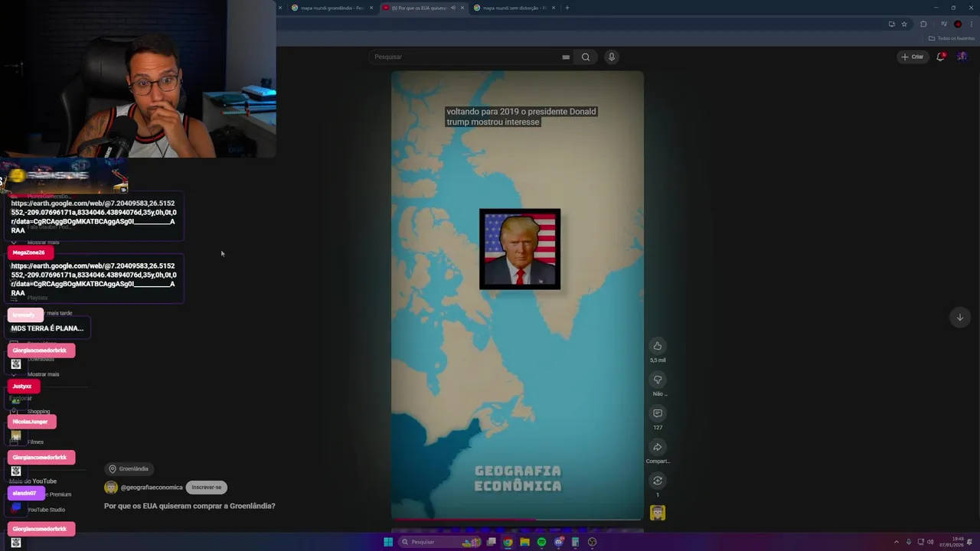Screen dimensions: 980x551
Task: Open the YouTube account avatar menu
Action: [962, 57]
